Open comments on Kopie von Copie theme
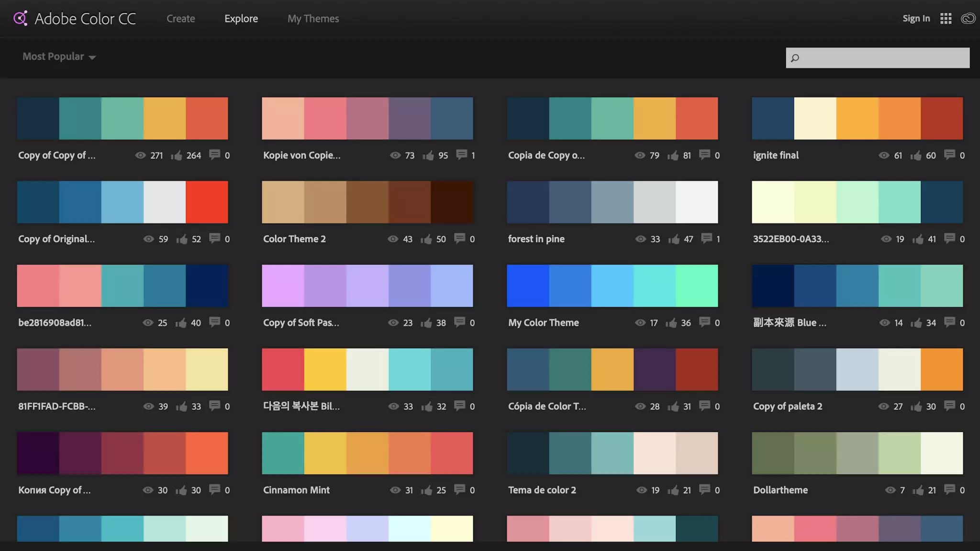The height and width of the screenshot is (551, 980). click(461, 154)
